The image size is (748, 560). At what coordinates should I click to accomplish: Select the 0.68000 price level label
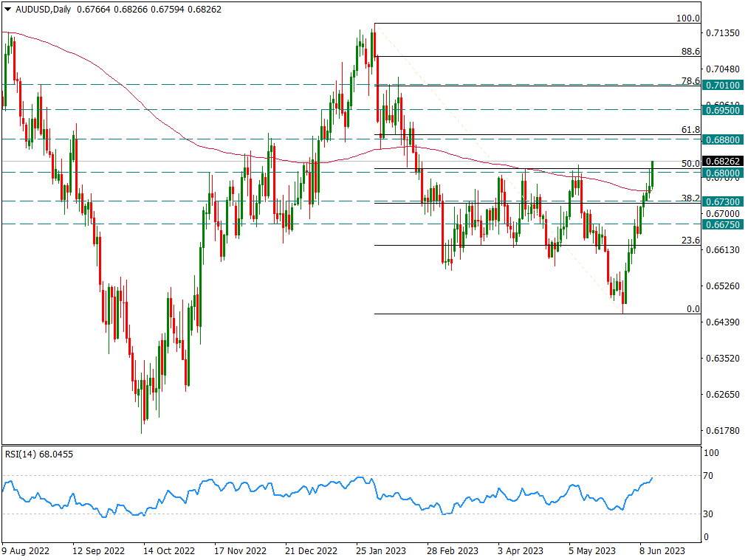[723, 173]
